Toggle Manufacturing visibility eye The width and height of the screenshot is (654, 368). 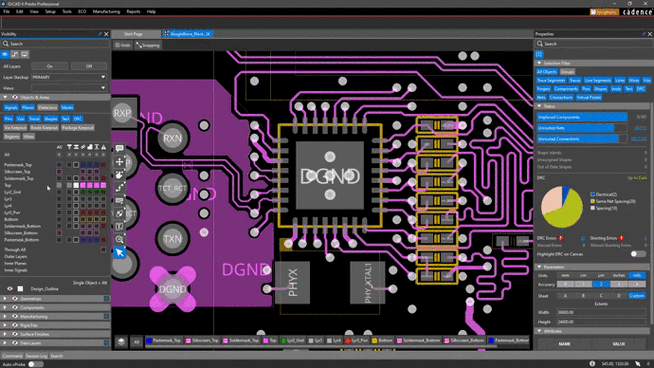[15, 316]
